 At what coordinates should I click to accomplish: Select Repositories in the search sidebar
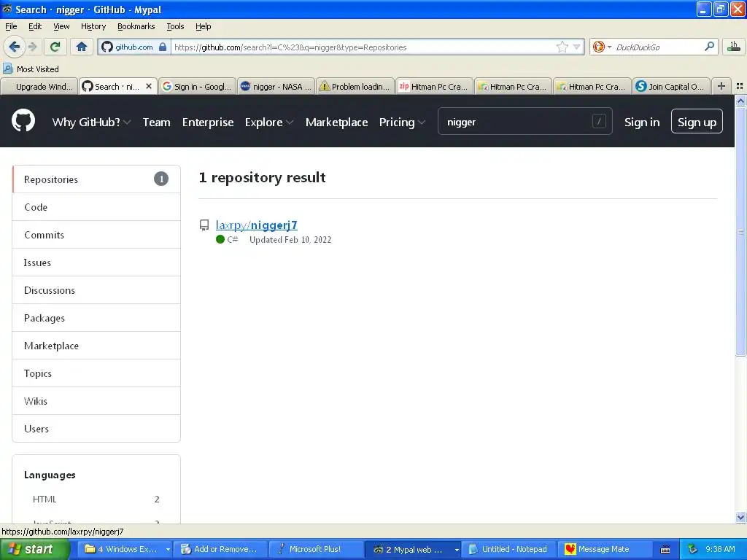[96, 179]
